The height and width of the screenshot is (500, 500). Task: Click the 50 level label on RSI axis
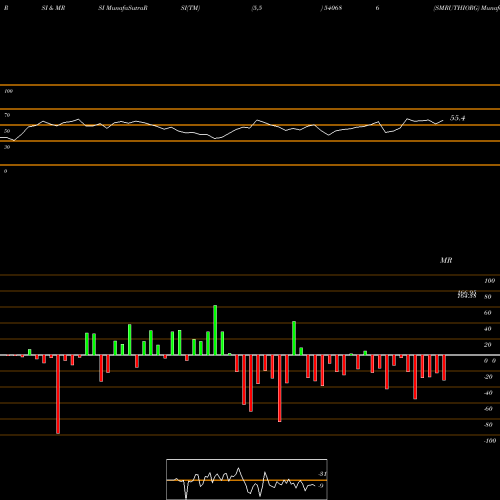tap(7, 131)
